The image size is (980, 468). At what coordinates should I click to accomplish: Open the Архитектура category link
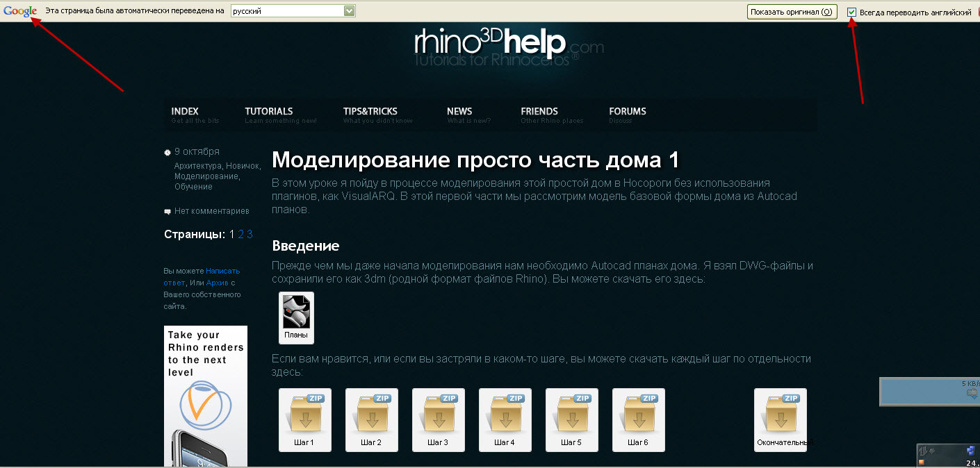click(197, 166)
